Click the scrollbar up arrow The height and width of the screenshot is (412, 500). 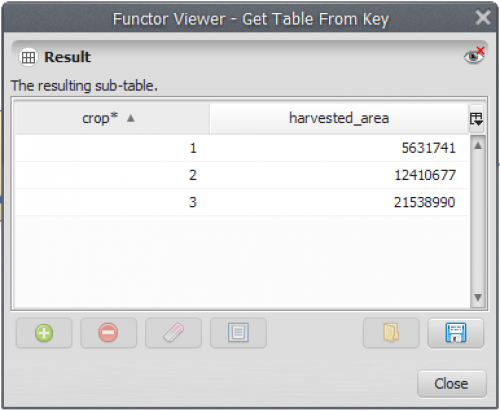click(478, 146)
